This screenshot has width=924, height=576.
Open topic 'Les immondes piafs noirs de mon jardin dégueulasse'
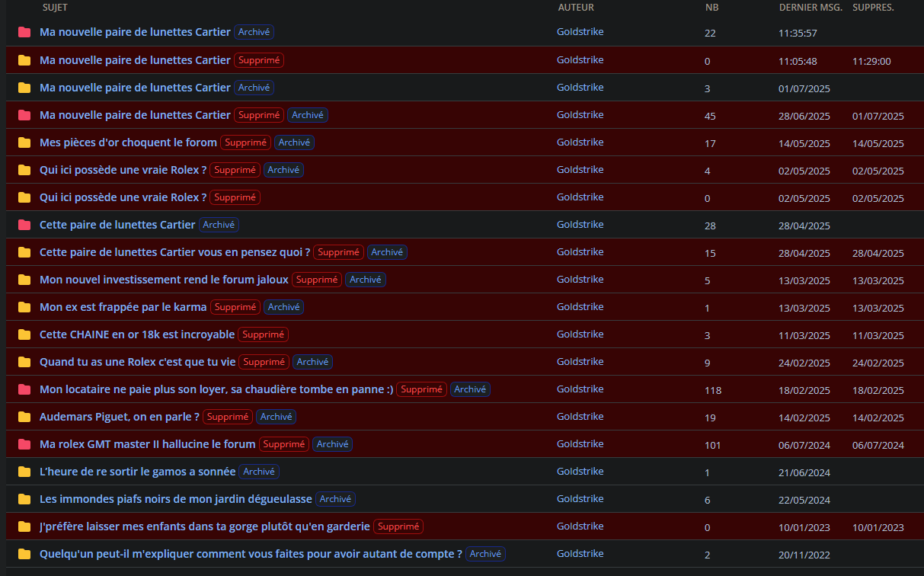[x=176, y=499]
